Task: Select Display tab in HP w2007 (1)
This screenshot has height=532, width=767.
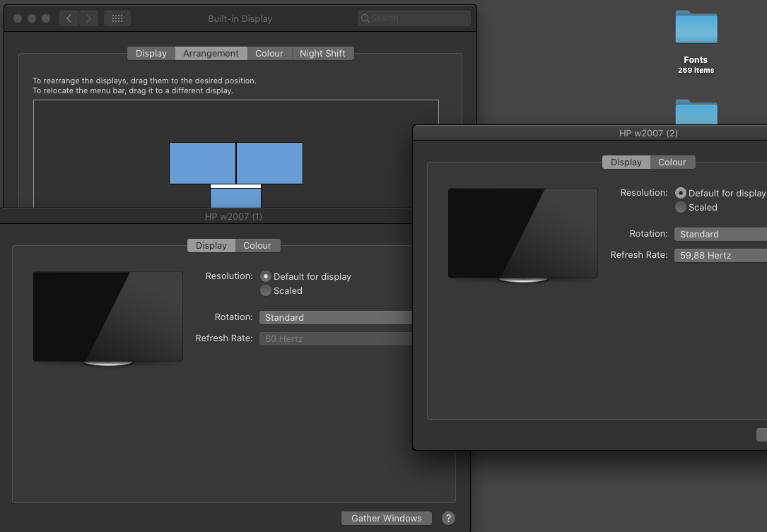Action: point(211,245)
